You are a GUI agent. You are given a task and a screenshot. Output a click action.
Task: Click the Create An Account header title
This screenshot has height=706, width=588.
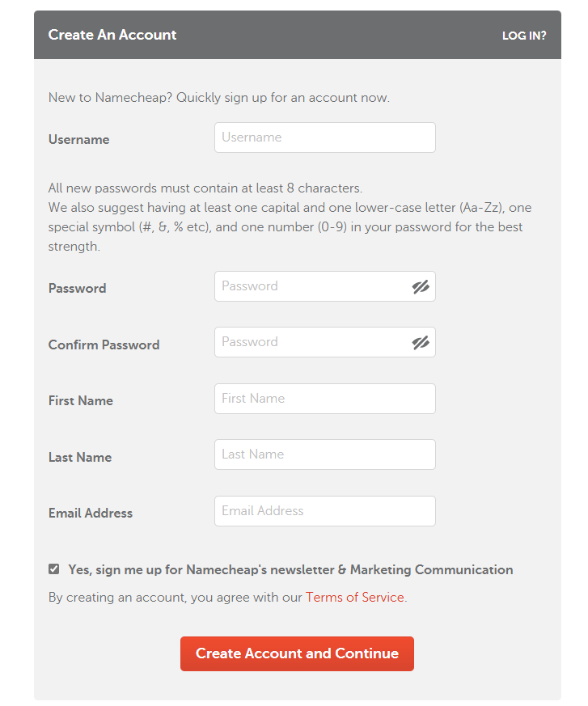tap(112, 35)
